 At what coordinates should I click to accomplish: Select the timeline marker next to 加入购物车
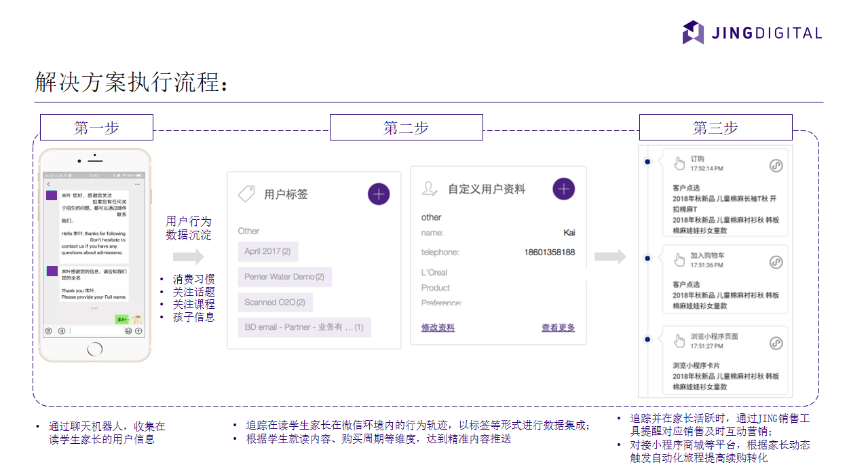pyautogui.click(x=646, y=257)
